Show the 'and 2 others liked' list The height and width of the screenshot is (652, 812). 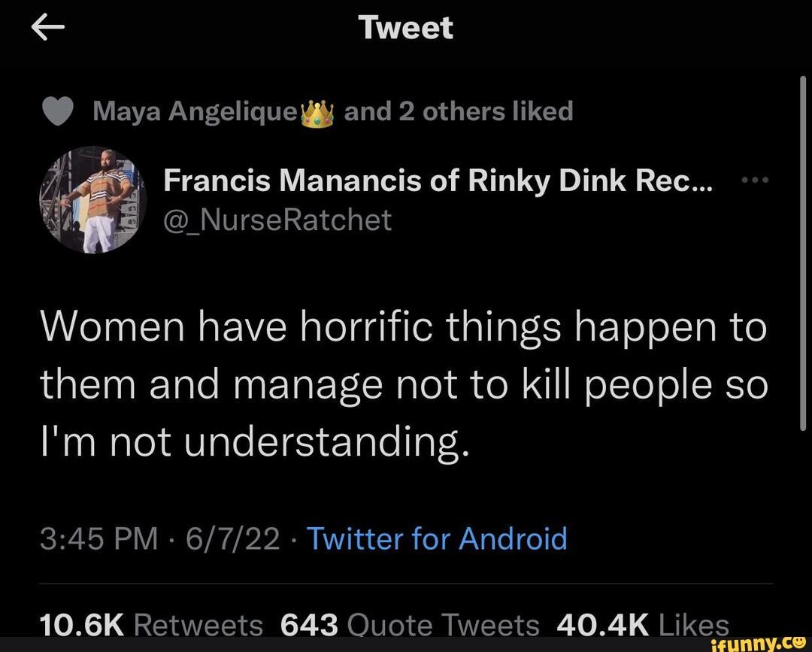458,111
